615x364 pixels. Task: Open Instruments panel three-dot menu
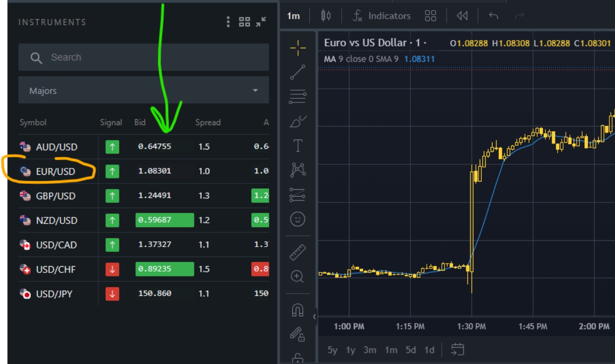[x=228, y=22]
